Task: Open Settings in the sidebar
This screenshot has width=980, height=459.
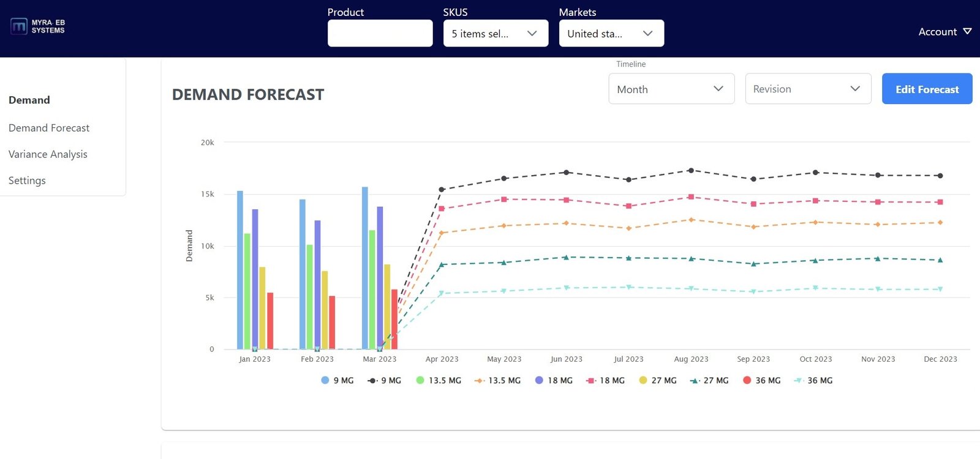Action: click(27, 181)
